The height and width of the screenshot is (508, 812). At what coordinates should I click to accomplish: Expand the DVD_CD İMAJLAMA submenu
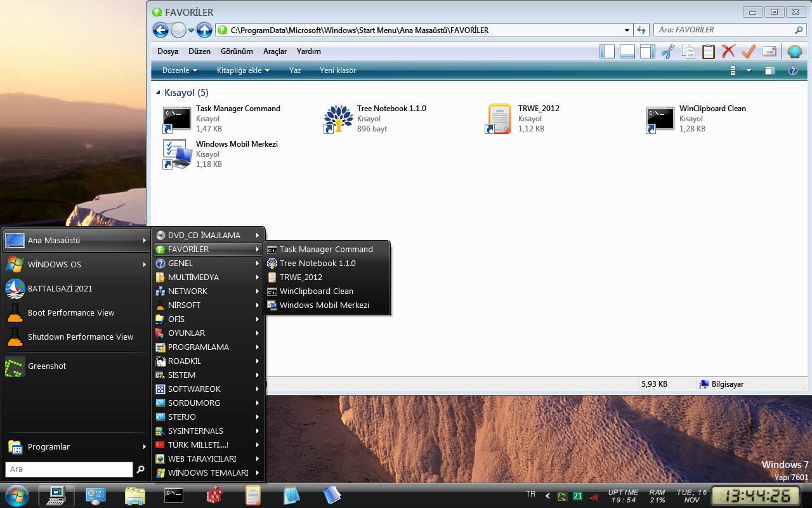coord(208,236)
